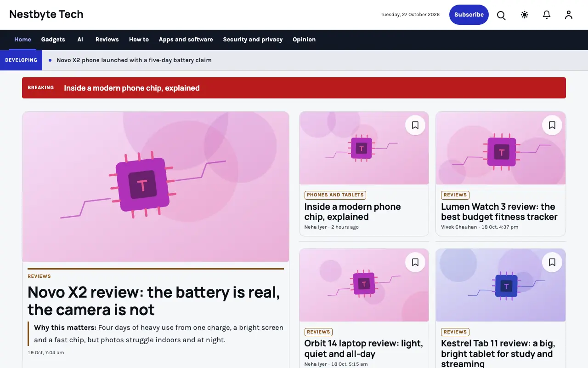Open the large Novo X2 review hero image
The image size is (588, 368).
click(156, 187)
